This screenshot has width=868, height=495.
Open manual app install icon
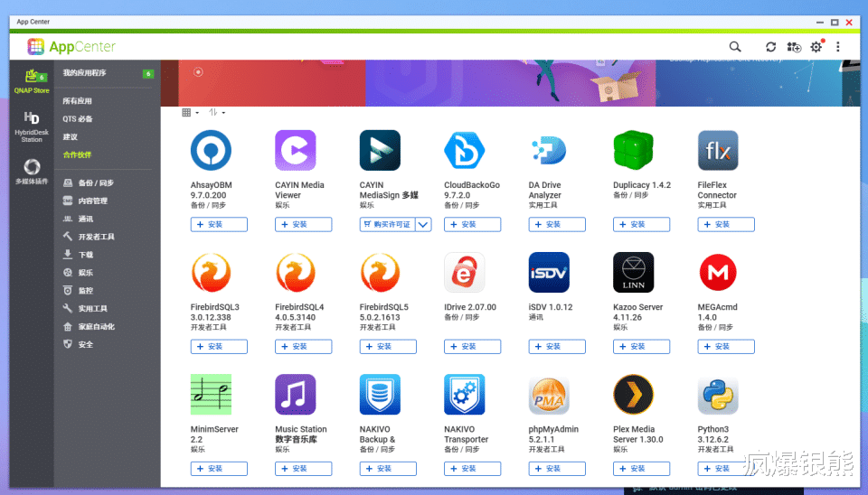[x=794, y=47]
